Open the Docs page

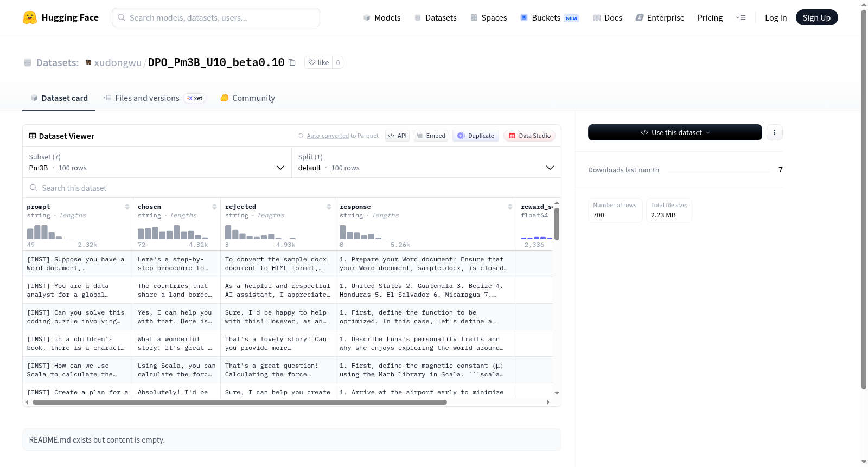(607, 17)
